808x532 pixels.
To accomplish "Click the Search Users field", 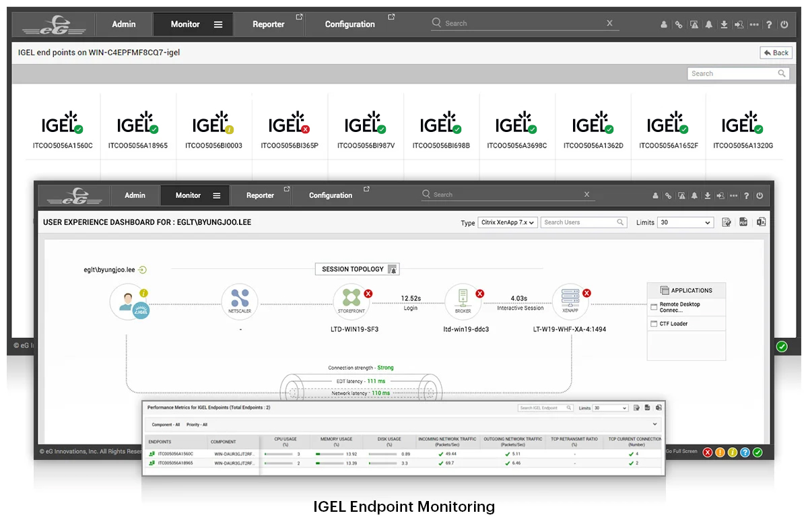I will [x=584, y=222].
